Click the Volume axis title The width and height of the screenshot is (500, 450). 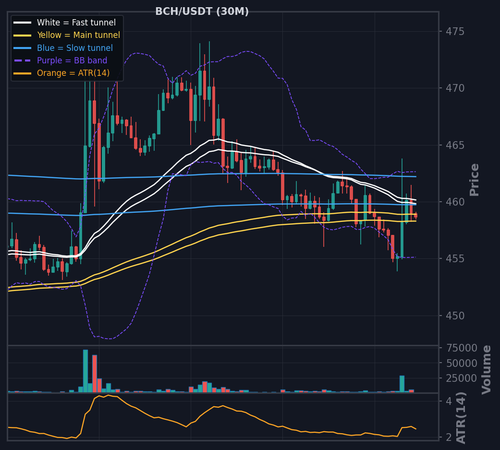click(x=486, y=370)
